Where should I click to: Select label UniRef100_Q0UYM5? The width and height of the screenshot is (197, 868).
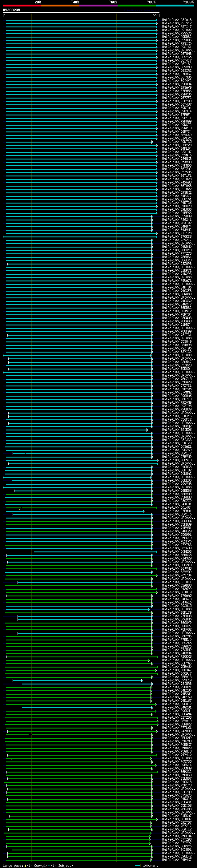pos(177,636)
